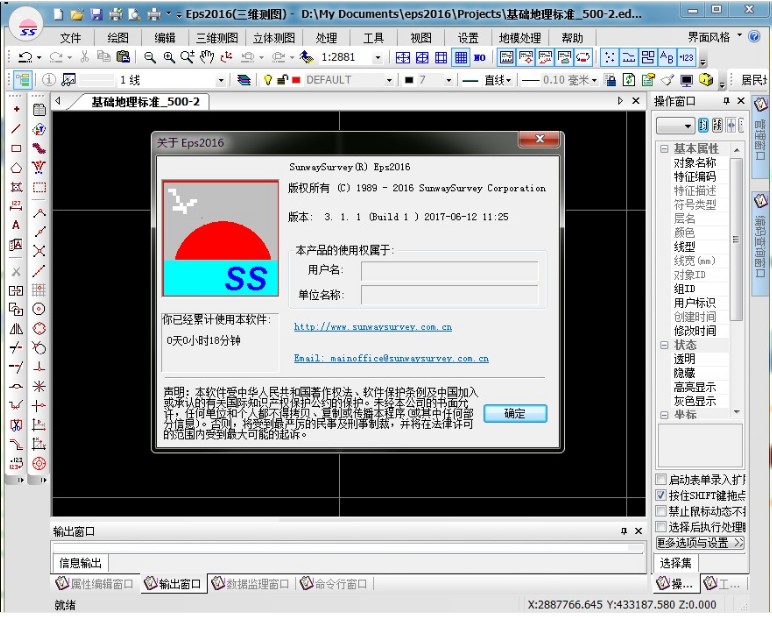Open the sunwaysurvey.com.cn website link
The height and width of the screenshot is (617, 772).
(x=372, y=327)
